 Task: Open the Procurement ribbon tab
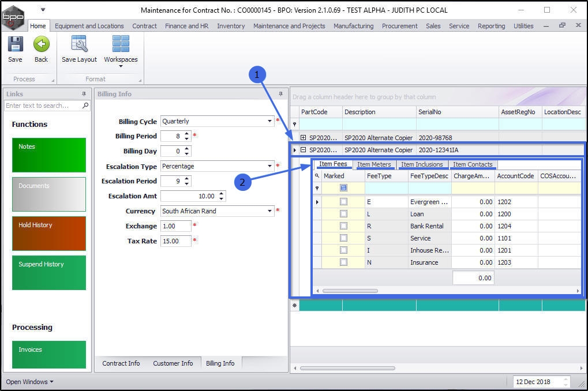tap(399, 26)
